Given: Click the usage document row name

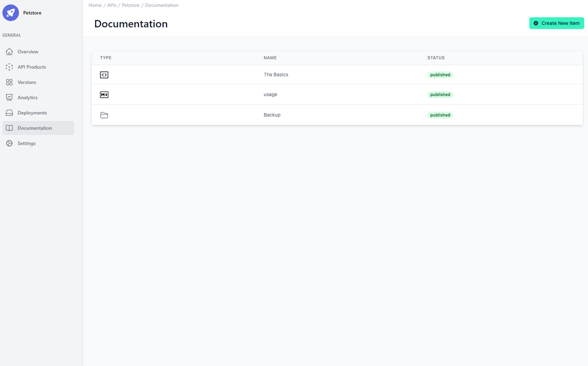Looking at the screenshot, I should (x=270, y=94).
